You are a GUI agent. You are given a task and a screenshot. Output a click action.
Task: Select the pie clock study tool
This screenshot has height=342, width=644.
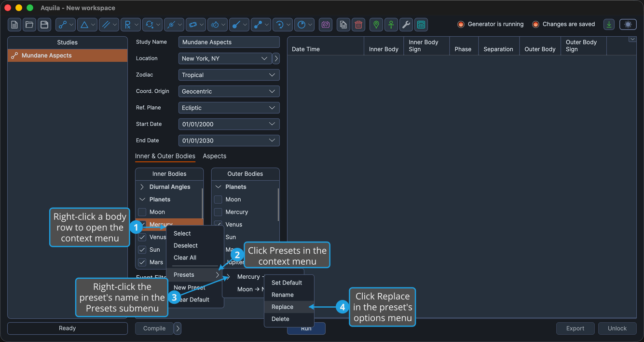[304, 25]
